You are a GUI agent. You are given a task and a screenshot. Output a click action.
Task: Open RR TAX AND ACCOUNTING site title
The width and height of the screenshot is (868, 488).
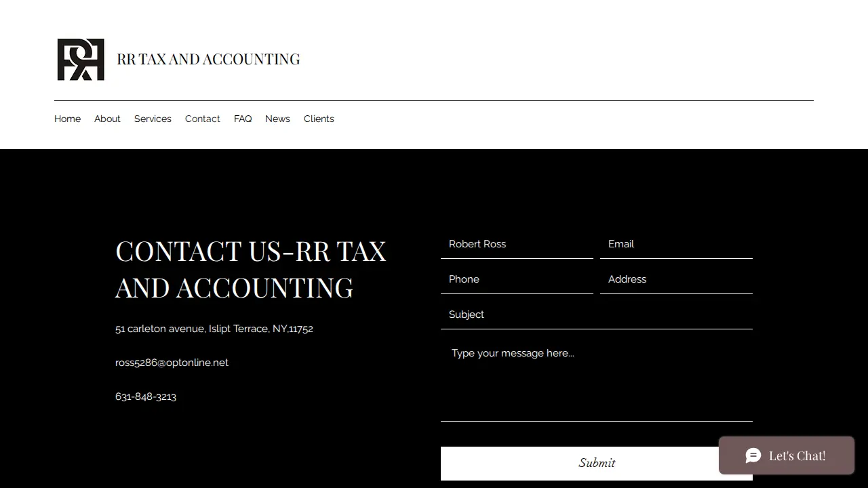[208, 59]
